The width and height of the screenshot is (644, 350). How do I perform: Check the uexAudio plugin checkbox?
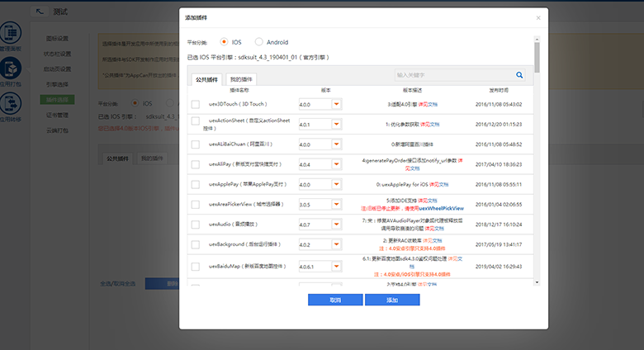click(196, 225)
